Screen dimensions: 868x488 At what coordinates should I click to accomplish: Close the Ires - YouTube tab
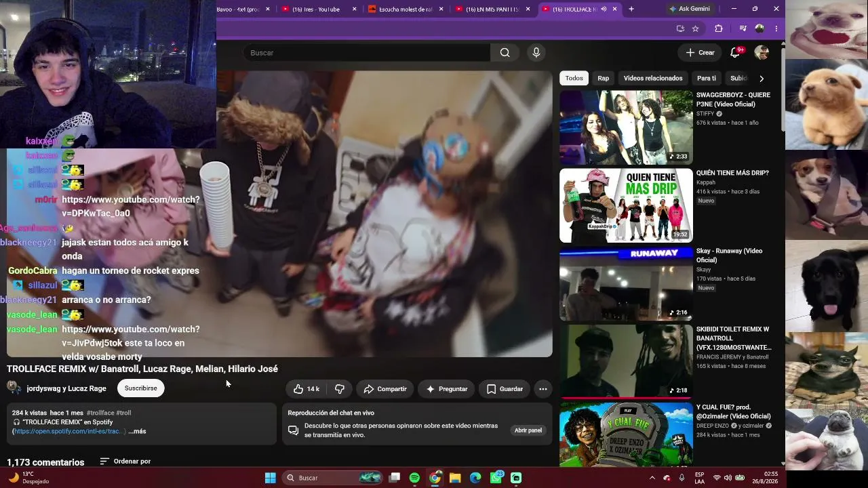355,9
